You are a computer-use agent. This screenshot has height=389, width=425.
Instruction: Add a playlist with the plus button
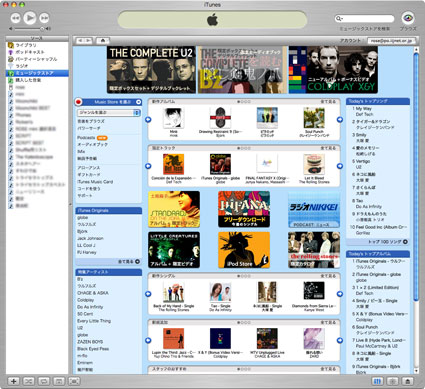(13, 381)
